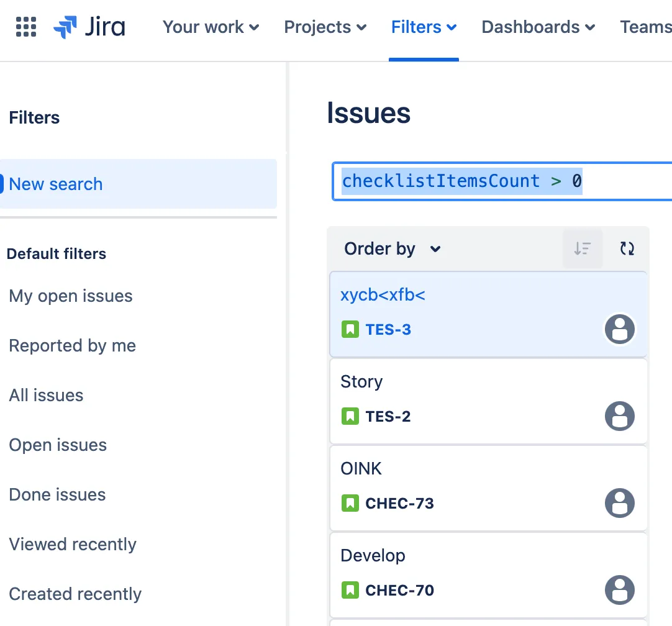The width and height of the screenshot is (672, 626).
Task: Open Done issues filter
Action: 57,494
